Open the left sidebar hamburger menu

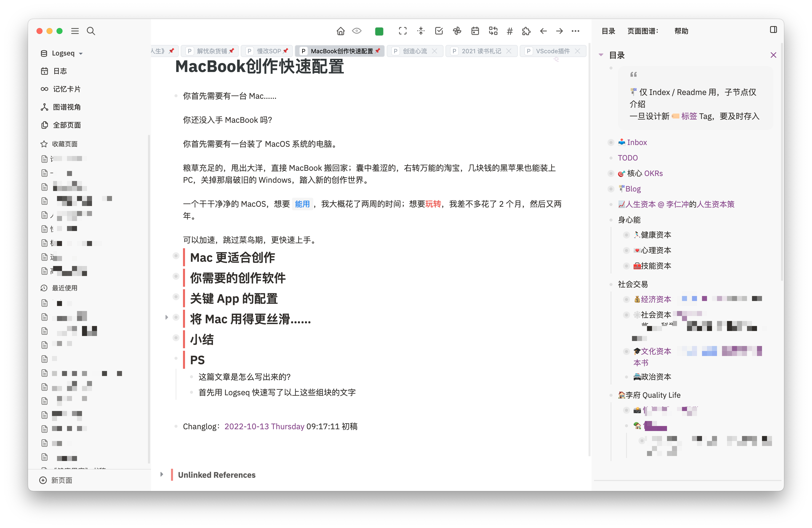[x=75, y=31]
